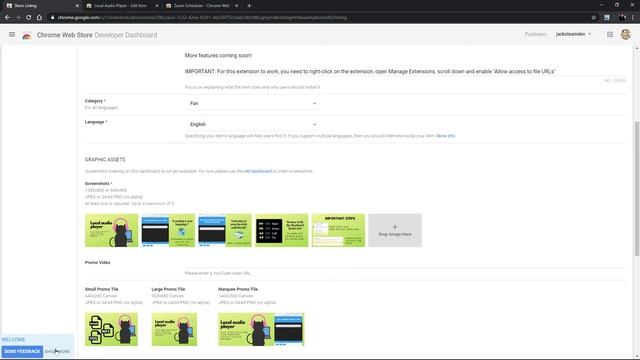This screenshot has height=360, width=640.
Task: Click the browser forward arrow
Action: tap(18, 18)
